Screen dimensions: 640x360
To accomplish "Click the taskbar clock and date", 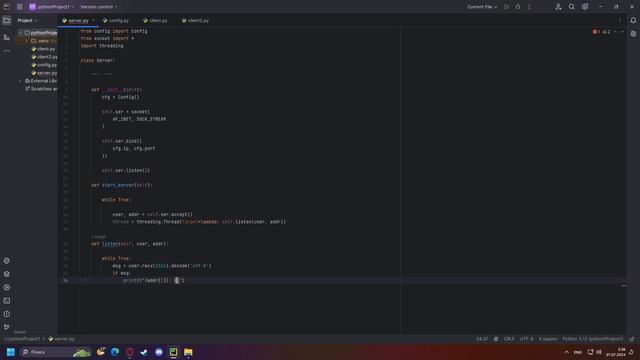I will 616,352.
